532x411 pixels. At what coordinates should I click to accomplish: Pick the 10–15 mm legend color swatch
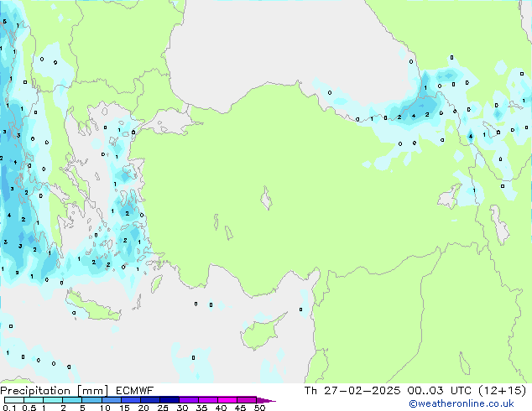[x=112, y=400]
